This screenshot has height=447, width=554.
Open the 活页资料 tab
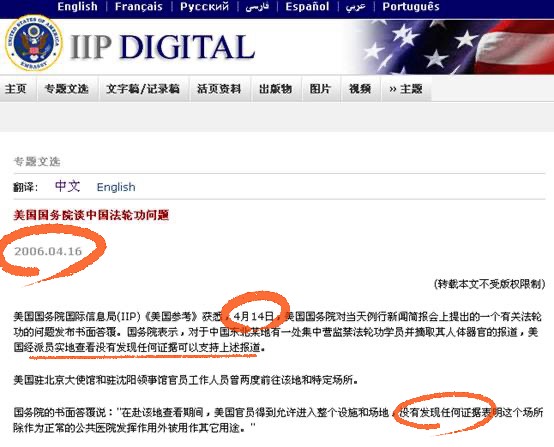click(x=219, y=89)
